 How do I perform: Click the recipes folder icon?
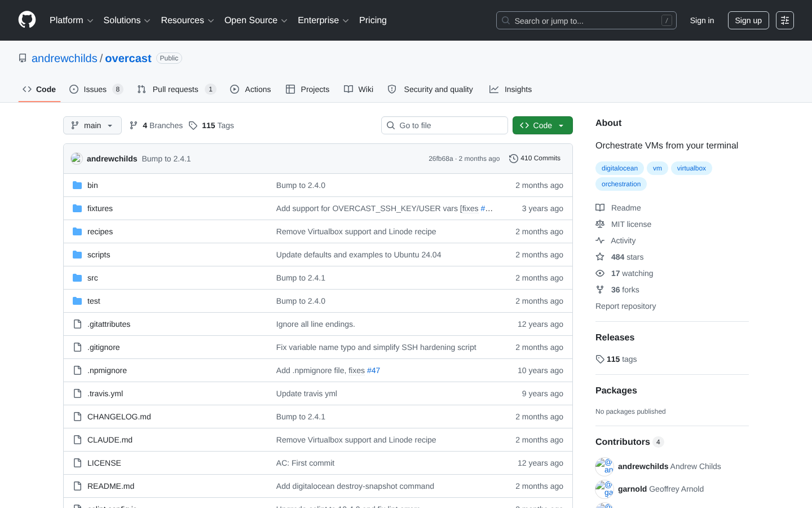click(x=77, y=231)
